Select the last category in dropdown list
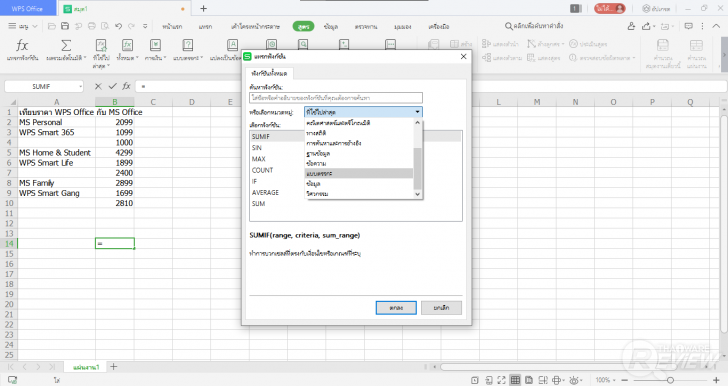Image resolution: width=728 pixels, height=386 pixels. 358,194
